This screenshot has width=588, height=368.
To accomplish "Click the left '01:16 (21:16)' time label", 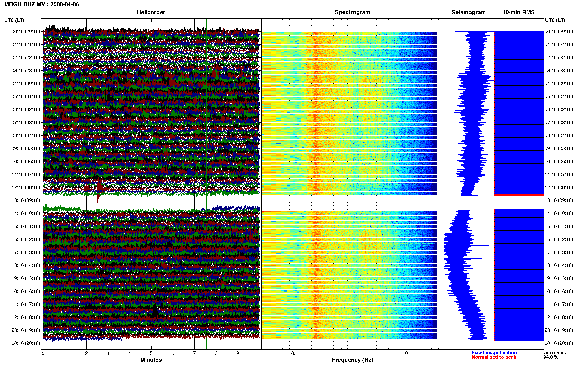I will pyautogui.click(x=26, y=45).
